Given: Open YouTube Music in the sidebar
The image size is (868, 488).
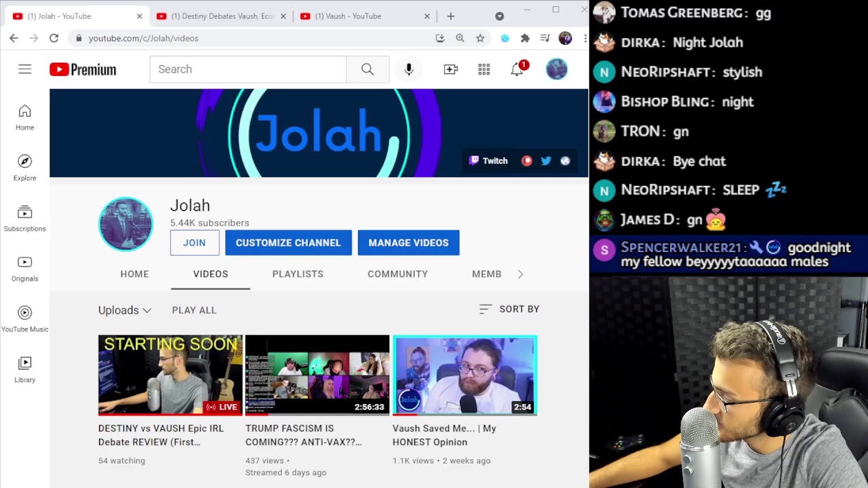Looking at the screenshot, I should [24, 319].
